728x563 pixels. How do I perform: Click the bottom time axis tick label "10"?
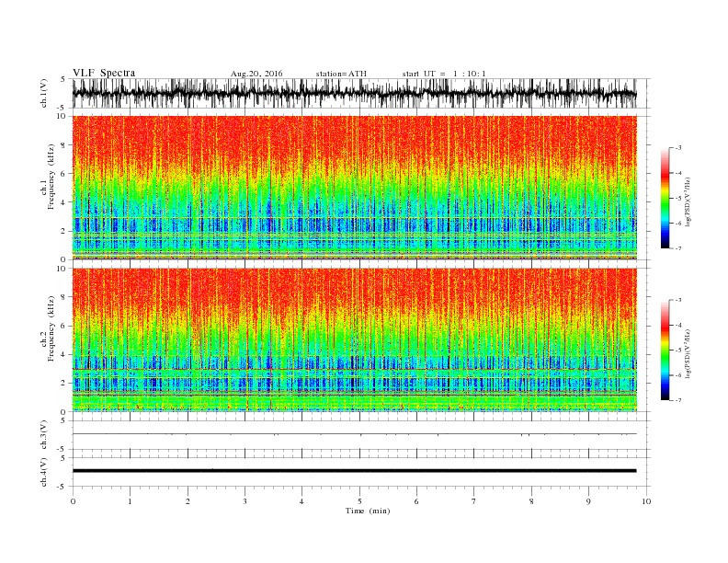(646, 501)
